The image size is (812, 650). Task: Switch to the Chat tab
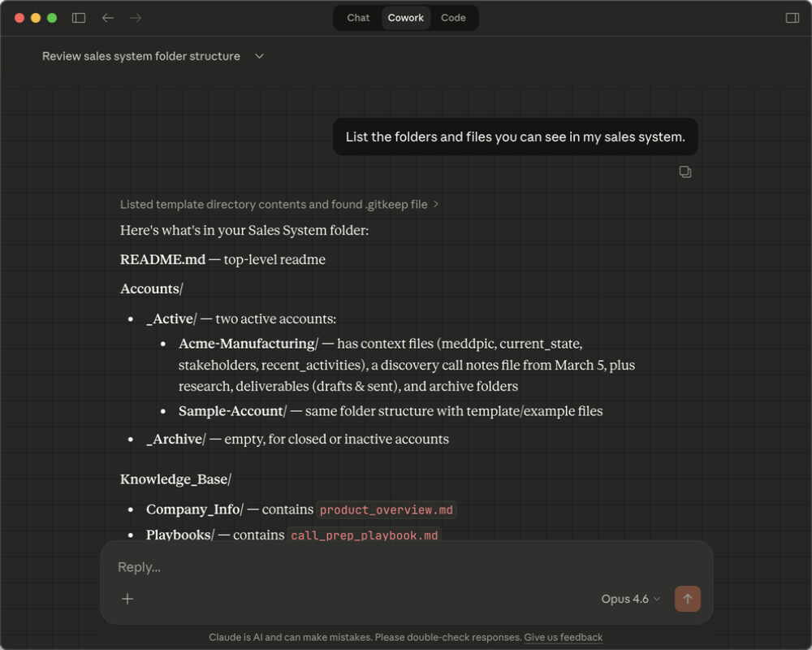coord(358,18)
